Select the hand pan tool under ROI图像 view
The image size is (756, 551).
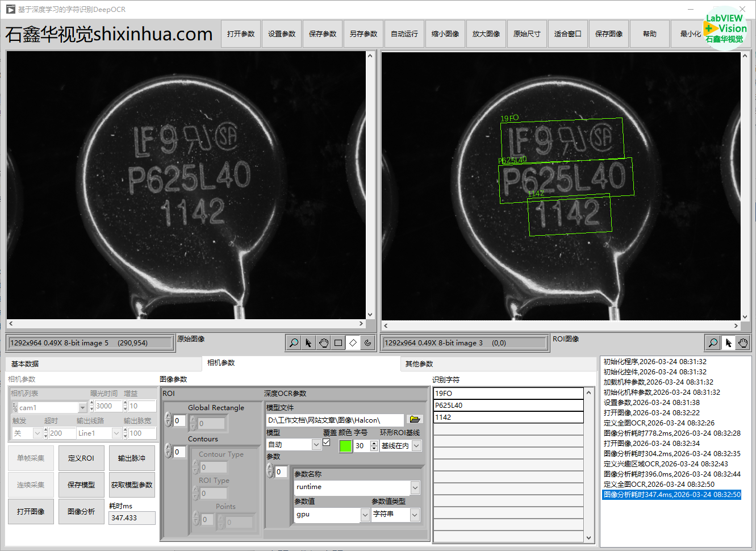(x=744, y=343)
